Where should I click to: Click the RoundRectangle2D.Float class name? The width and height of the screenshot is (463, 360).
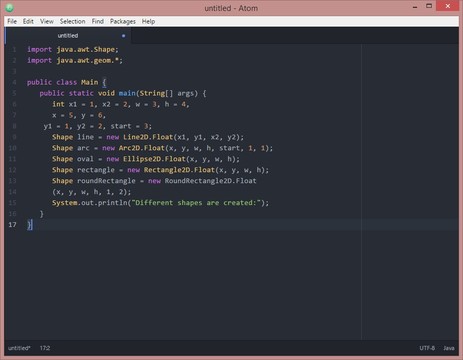[210, 181]
